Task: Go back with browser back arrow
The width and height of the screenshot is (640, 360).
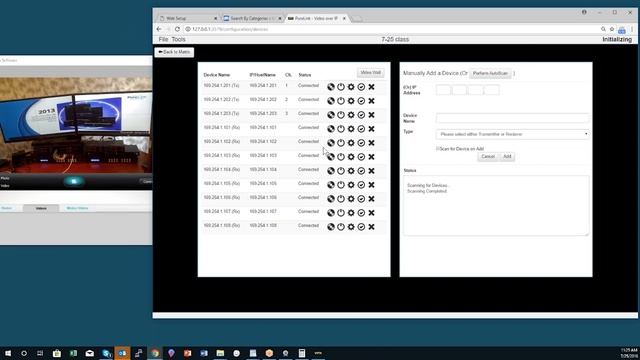Action: [x=159, y=29]
